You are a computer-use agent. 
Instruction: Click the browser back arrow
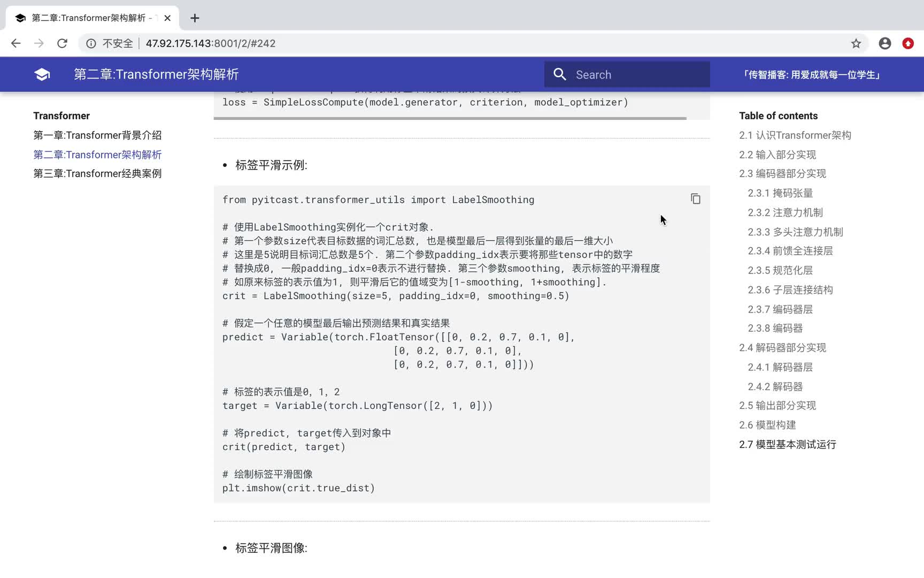pyautogui.click(x=16, y=43)
